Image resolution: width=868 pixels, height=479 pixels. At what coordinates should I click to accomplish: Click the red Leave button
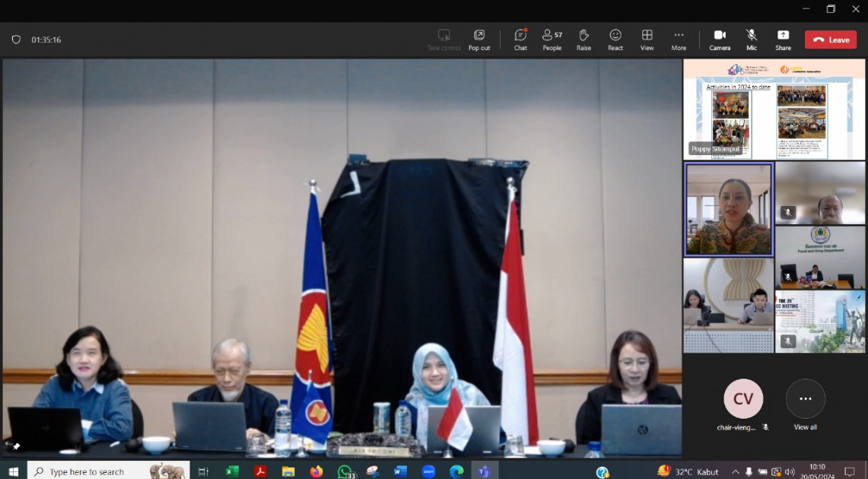(830, 40)
